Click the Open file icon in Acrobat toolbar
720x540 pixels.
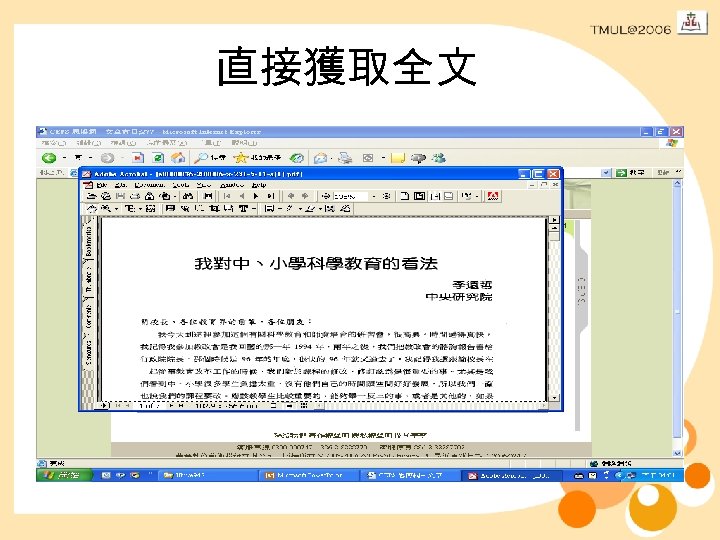(x=91, y=196)
